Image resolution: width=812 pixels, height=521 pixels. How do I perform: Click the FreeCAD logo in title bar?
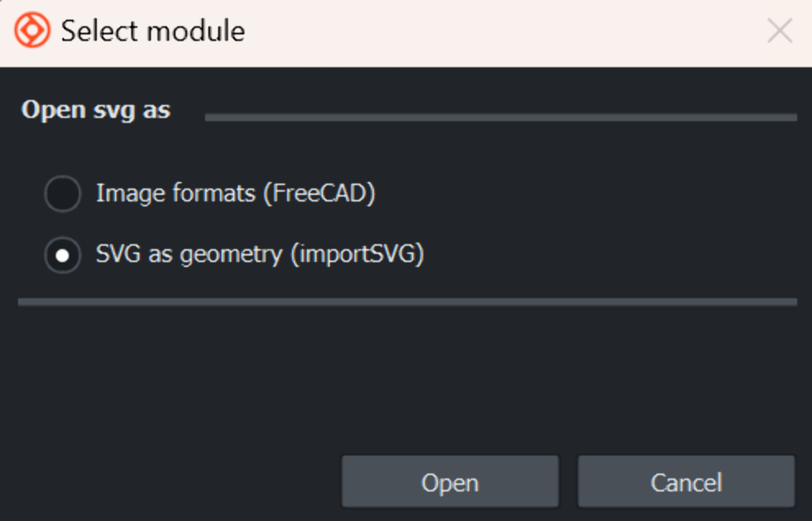coord(32,30)
